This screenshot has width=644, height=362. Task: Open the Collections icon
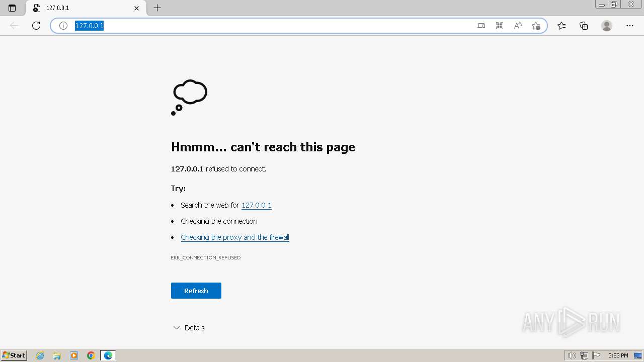coord(584,26)
